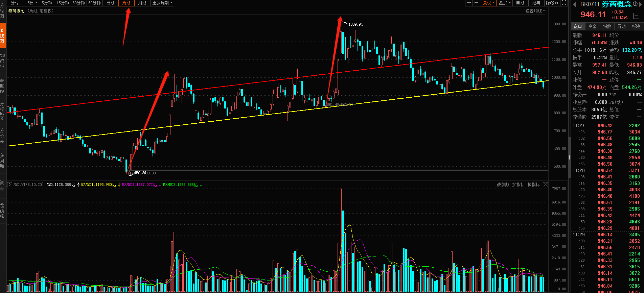Open the 深度F9 sidebar item

click(x=2, y=86)
